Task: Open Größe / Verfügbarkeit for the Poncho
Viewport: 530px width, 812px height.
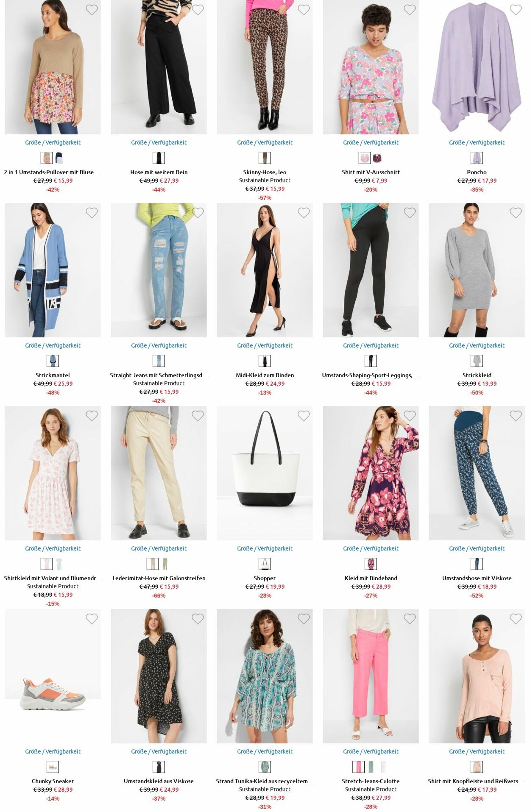Action: click(x=477, y=142)
